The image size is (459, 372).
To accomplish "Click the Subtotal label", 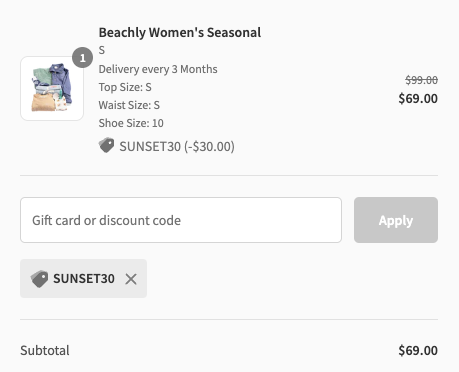I will (45, 351).
